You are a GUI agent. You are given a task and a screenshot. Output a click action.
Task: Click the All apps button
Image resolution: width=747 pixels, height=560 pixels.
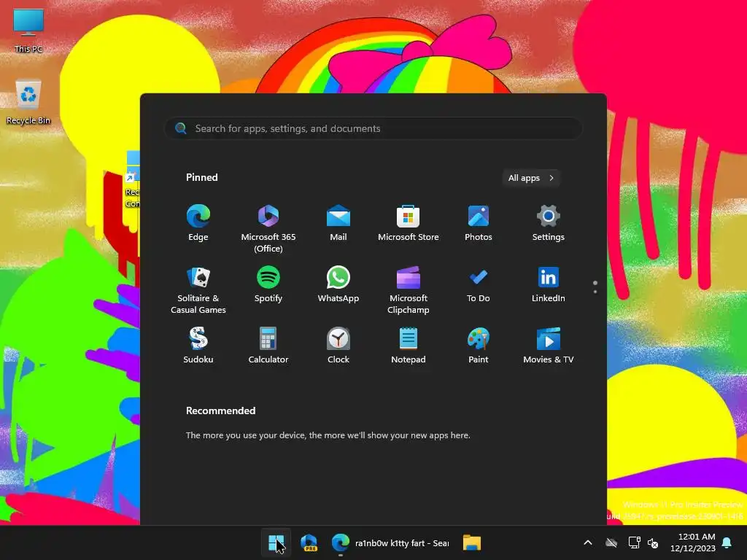pyautogui.click(x=531, y=178)
